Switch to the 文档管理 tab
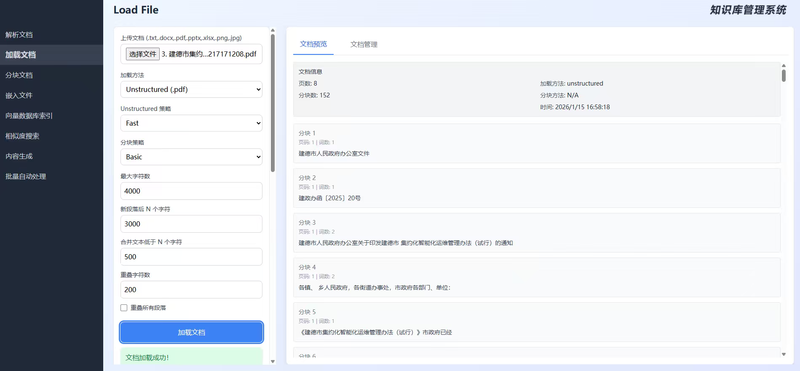The height and width of the screenshot is (371, 800). (x=364, y=44)
